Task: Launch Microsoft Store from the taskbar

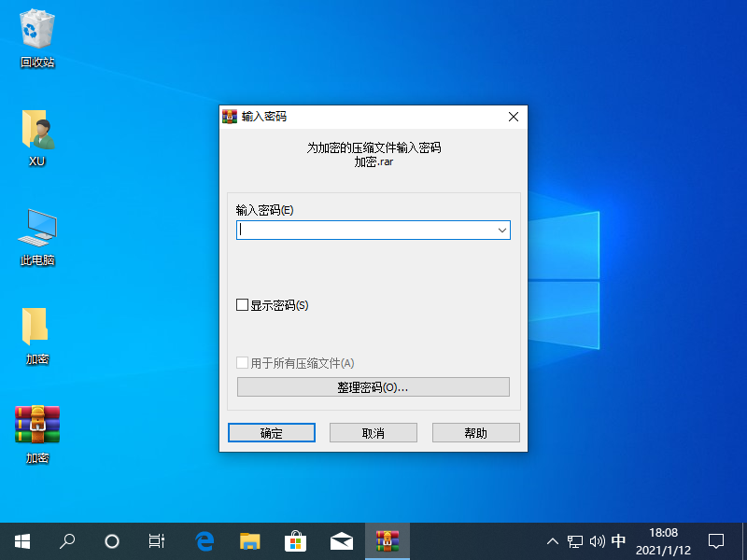Action: tap(295, 540)
